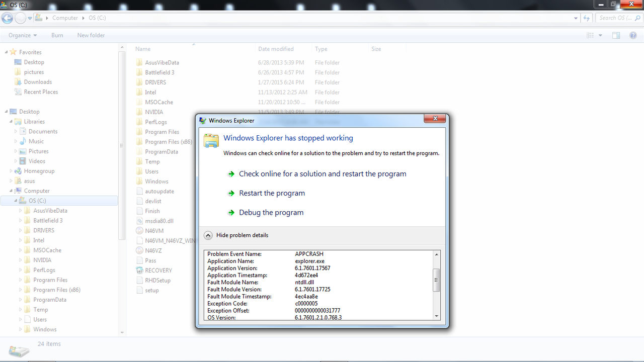Click the Fault Module Name ntdll.dll value
The image size is (644, 362).
304,282
